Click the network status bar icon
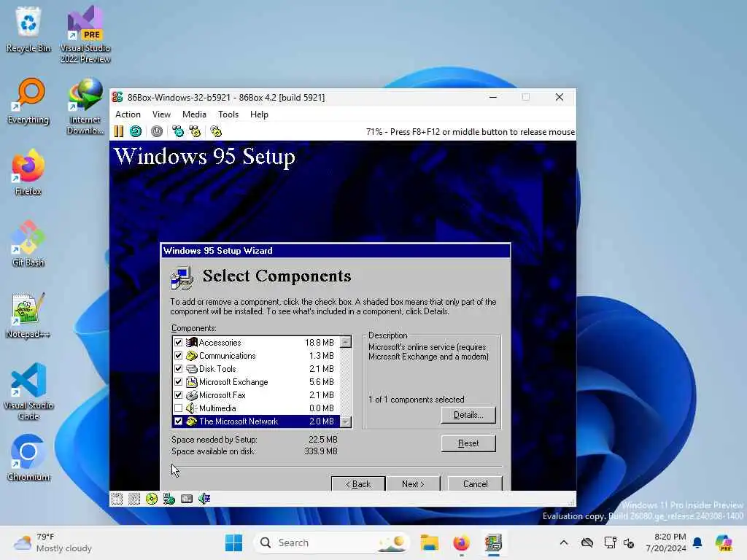 click(x=169, y=499)
